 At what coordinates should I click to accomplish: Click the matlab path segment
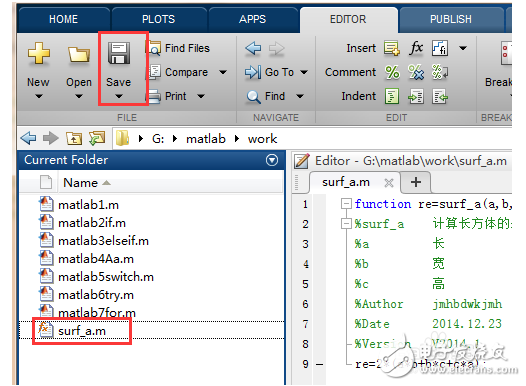coord(206,139)
